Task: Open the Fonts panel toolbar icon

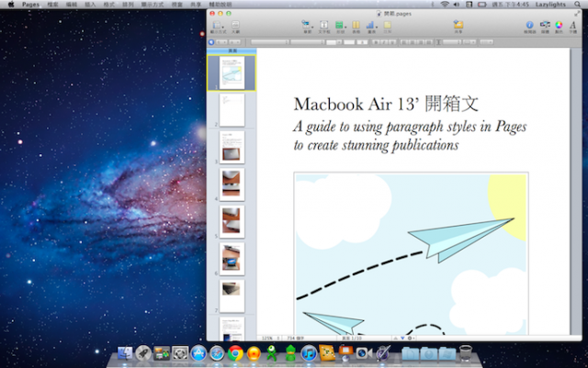Action: click(572, 25)
